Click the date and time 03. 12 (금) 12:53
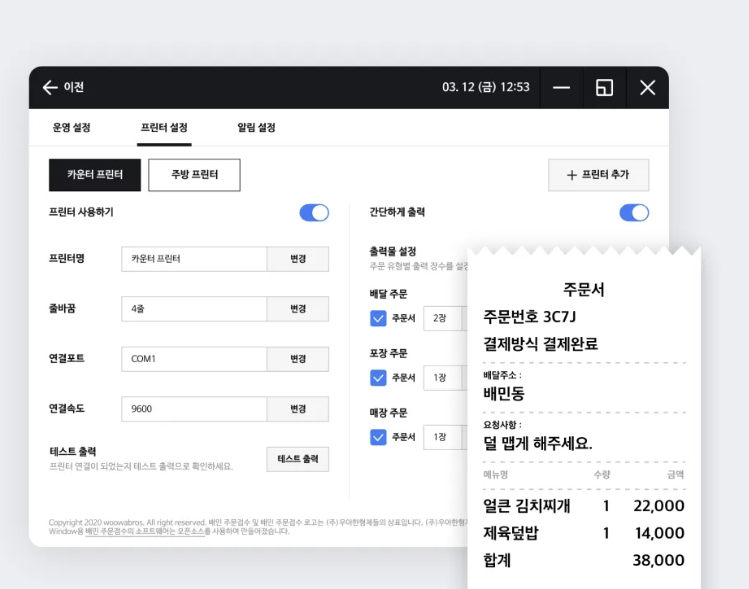 tap(486, 87)
